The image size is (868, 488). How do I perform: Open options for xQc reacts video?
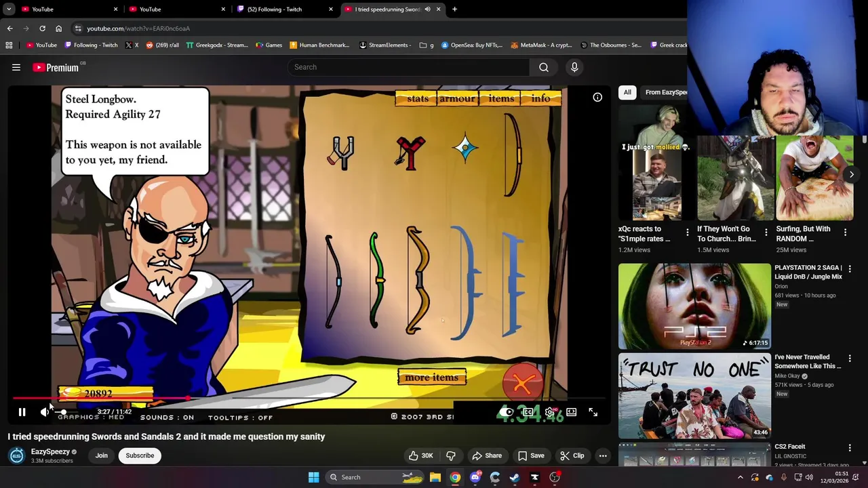[687, 233]
